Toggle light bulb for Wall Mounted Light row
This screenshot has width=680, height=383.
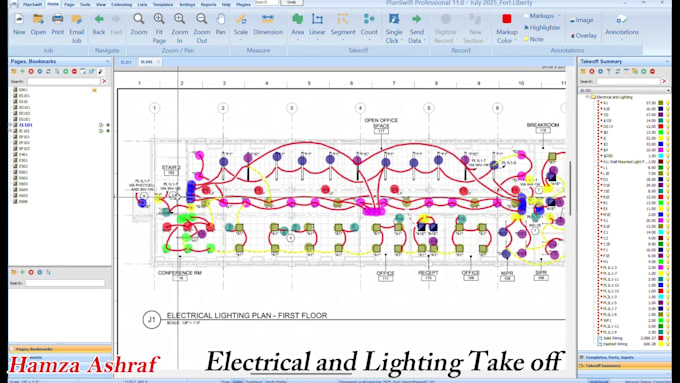click(x=668, y=161)
